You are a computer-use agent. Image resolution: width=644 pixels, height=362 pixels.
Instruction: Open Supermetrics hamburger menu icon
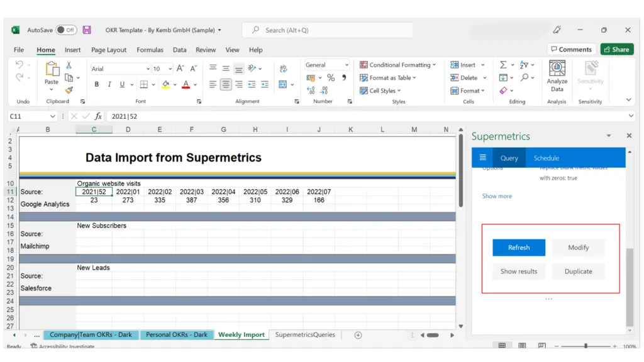point(482,158)
